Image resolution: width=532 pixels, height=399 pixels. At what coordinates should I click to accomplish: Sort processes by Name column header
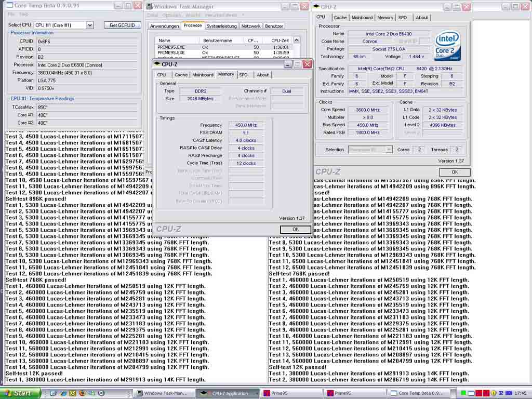pyautogui.click(x=177, y=41)
